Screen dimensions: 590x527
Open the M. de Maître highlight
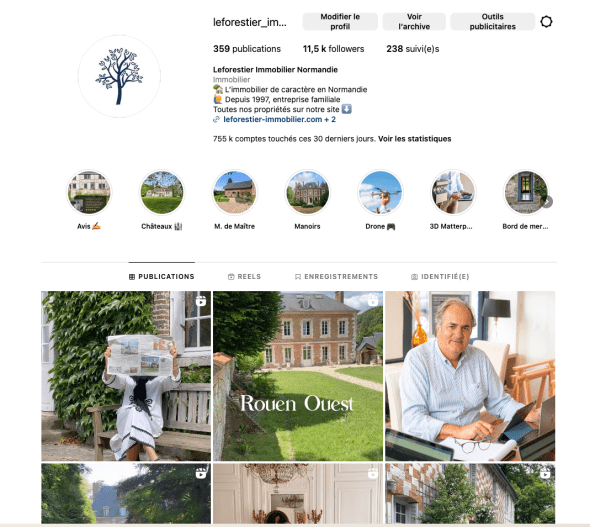(x=235, y=192)
